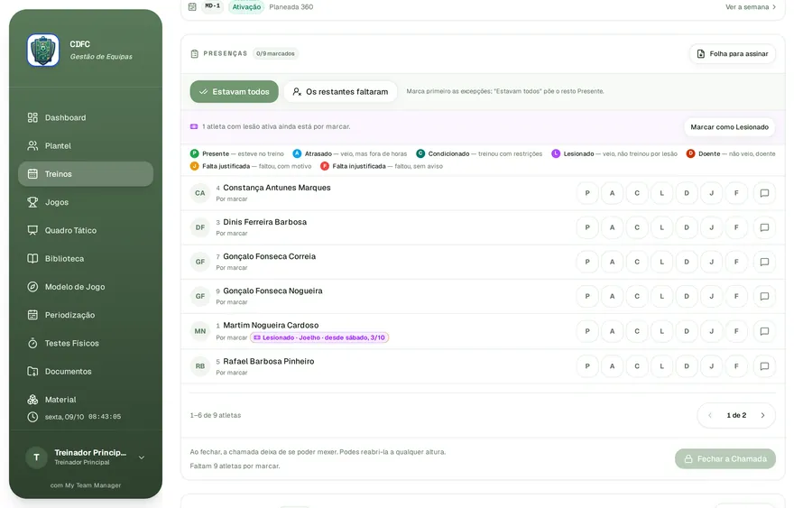812x508 pixels.
Task: Click the Documentos folder icon
Action: coord(32,371)
